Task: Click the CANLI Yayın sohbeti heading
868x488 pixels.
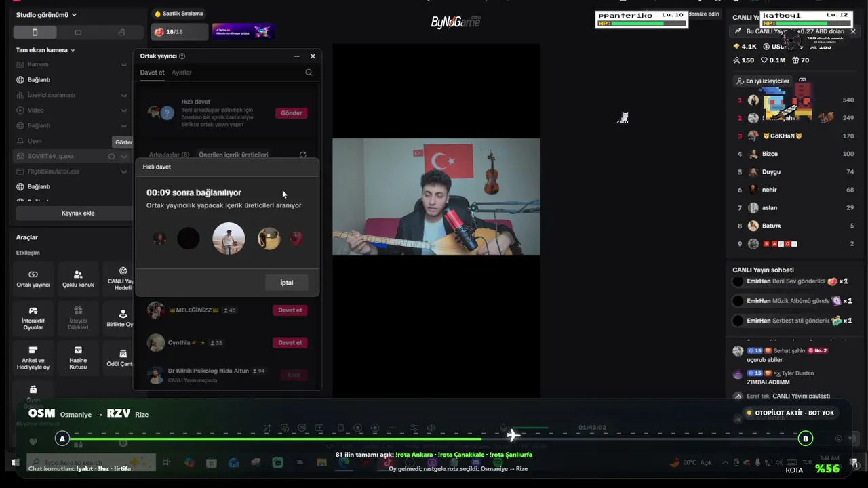Action: point(763,270)
